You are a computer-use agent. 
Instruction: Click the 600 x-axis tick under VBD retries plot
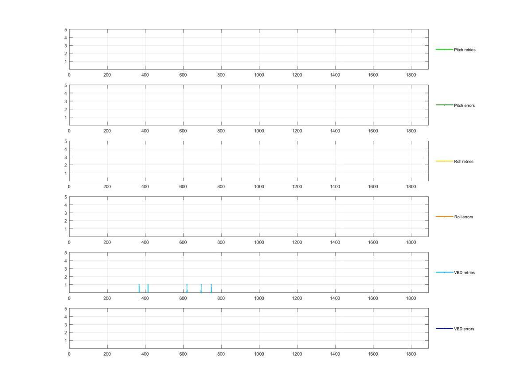[x=183, y=298]
